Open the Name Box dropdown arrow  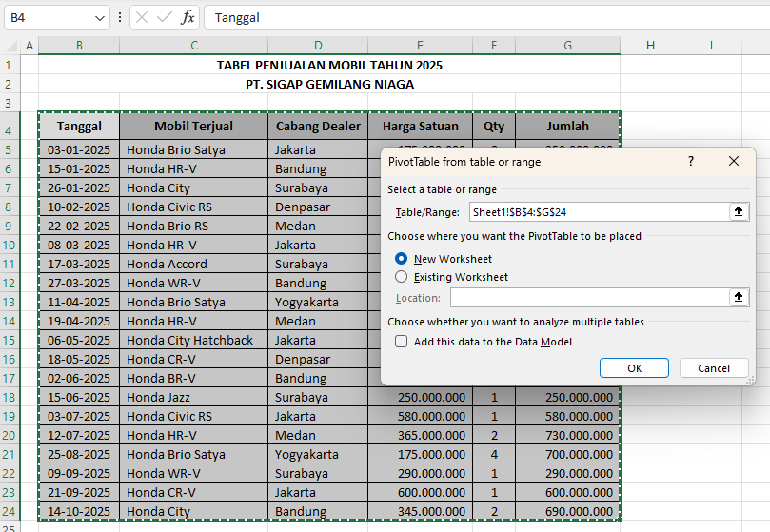tap(101, 17)
